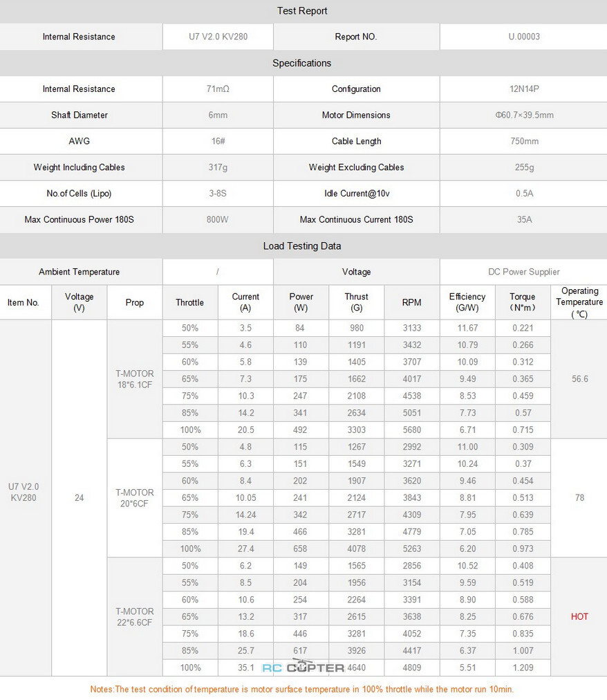Viewport: 607px width, 700px height.
Task: Click the 'Specifications' section header
Action: click(x=302, y=63)
